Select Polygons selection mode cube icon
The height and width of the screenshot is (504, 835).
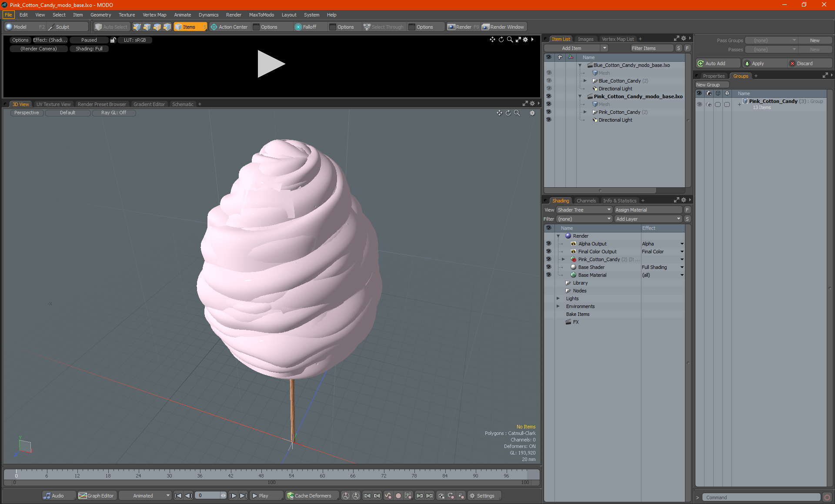[x=157, y=27]
